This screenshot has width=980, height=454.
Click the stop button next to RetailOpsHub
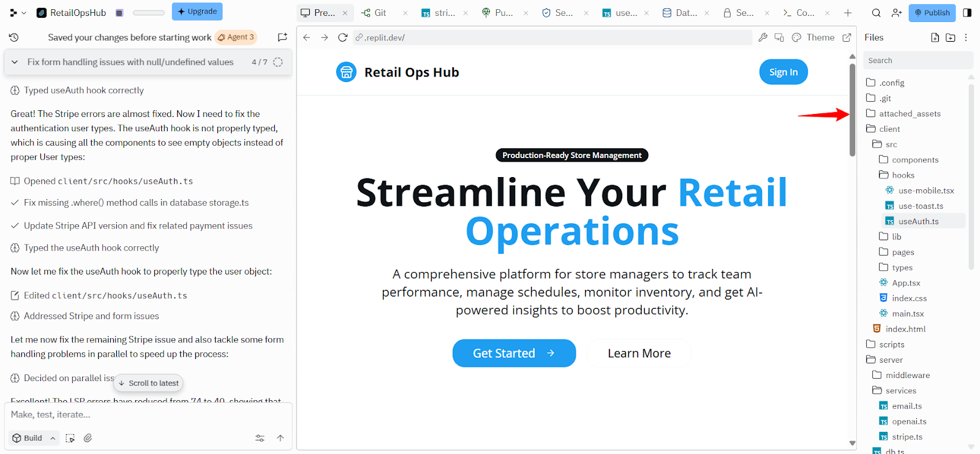click(119, 13)
